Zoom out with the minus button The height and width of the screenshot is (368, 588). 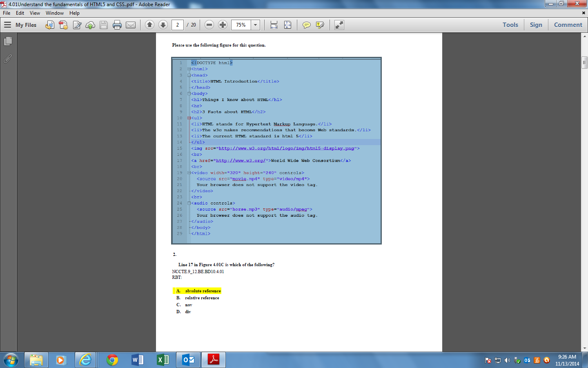point(209,25)
